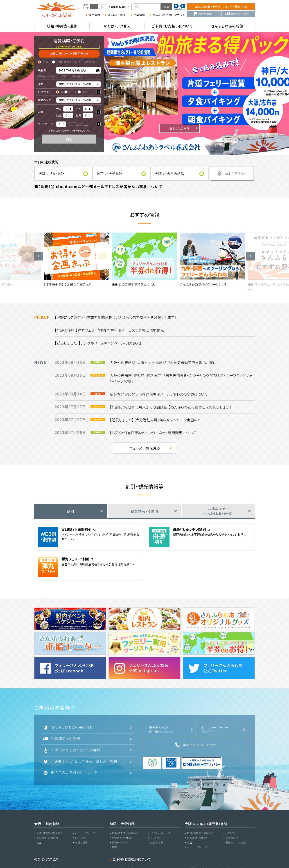
Task: Click the truck icon 物流関係のお客様へ button
Action: [x=238, y=14]
